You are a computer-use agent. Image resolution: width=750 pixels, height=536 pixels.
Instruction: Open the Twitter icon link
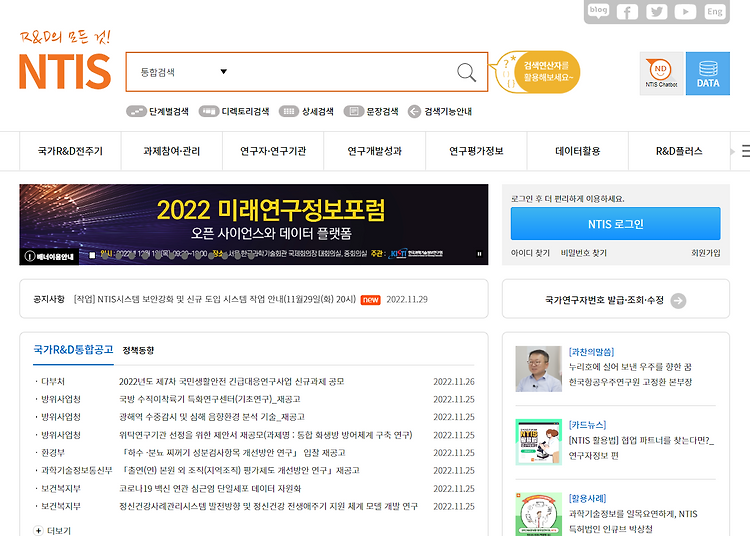coord(656,11)
